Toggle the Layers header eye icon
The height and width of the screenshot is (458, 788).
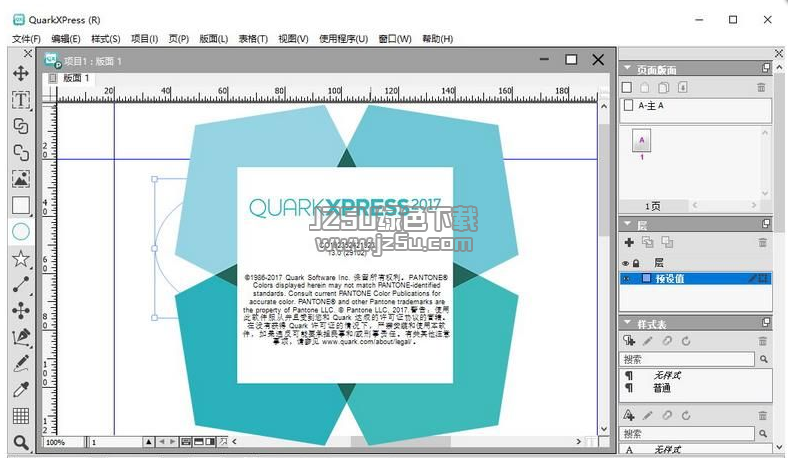pos(626,263)
